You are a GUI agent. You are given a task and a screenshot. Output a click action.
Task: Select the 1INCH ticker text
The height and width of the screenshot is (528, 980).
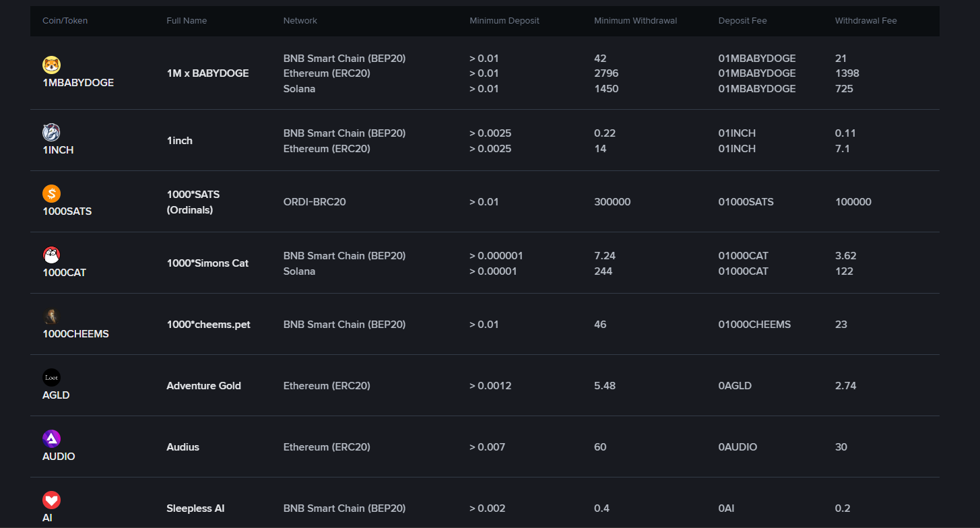[x=58, y=150]
